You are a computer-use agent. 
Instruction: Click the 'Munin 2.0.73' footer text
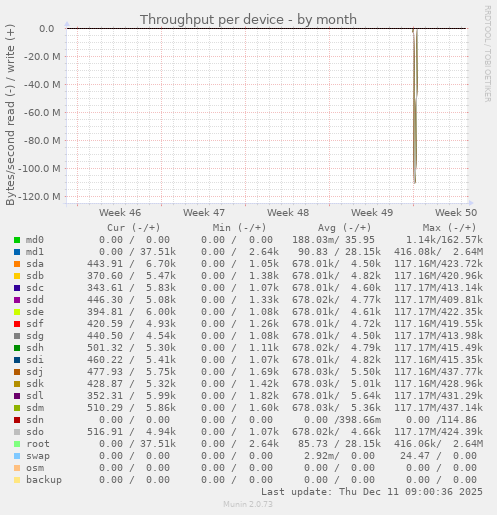248,504
